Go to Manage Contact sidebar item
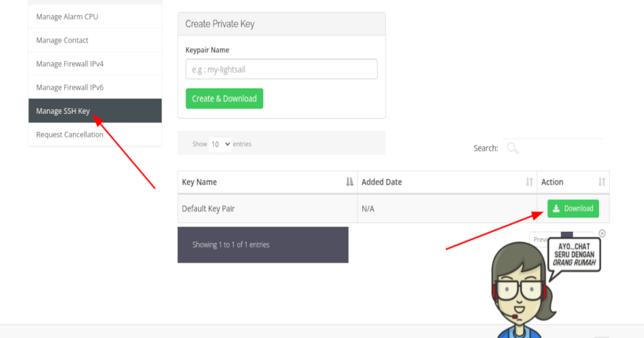Screen dimensions: 644x338 pyautogui.click(x=62, y=40)
